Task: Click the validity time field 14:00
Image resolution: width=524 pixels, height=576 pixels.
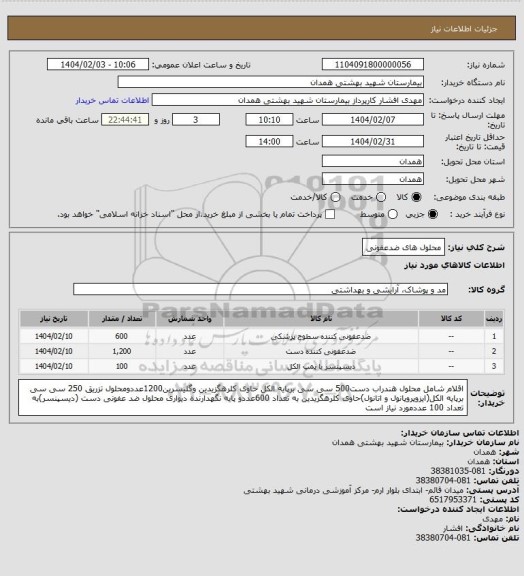Action: (269, 141)
